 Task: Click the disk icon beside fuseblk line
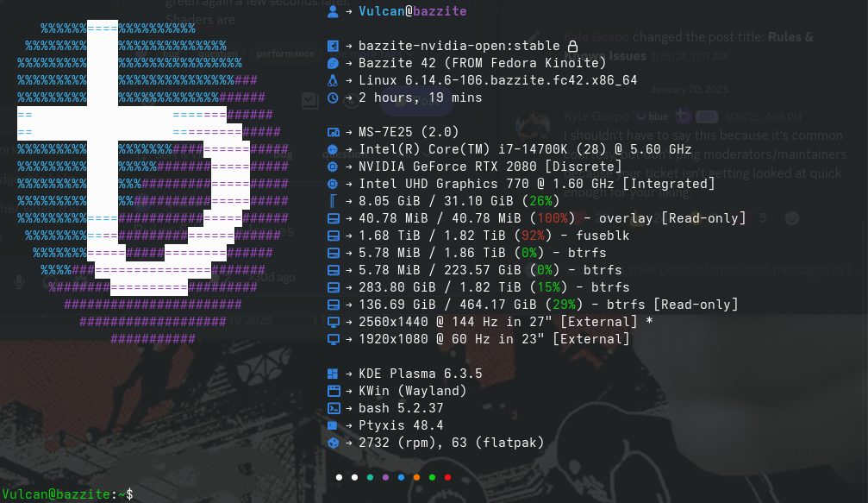point(334,236)
